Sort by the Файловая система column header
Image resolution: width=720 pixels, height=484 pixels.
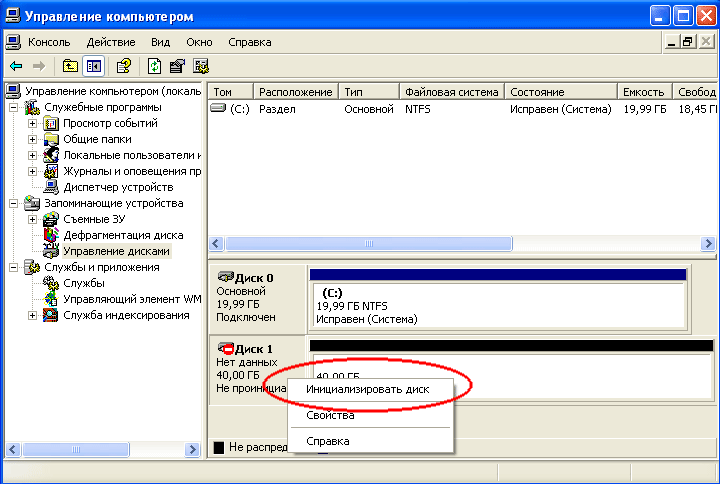452,91
